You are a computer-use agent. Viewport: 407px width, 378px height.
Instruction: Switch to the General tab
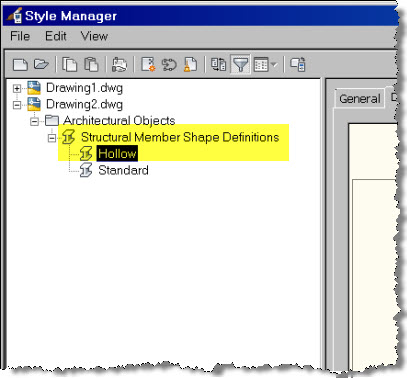360,99
